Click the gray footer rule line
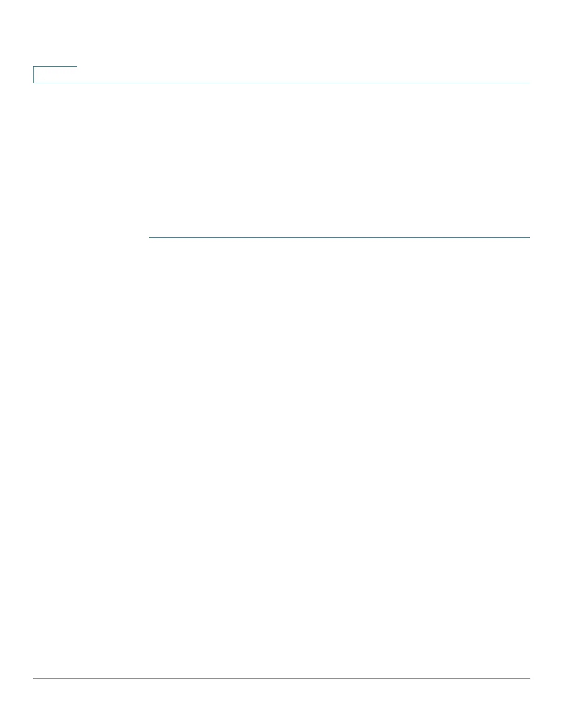Image resolution: width=563 pixels, height=728 pixels. (281, 678)
